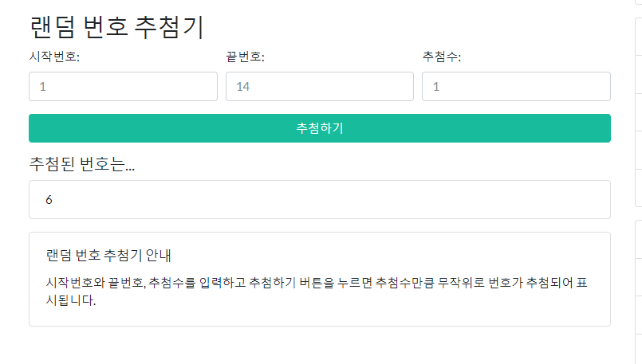Select the 추첨수 input field
This screenshot has height=364, width=642.
tap(516, 87)
